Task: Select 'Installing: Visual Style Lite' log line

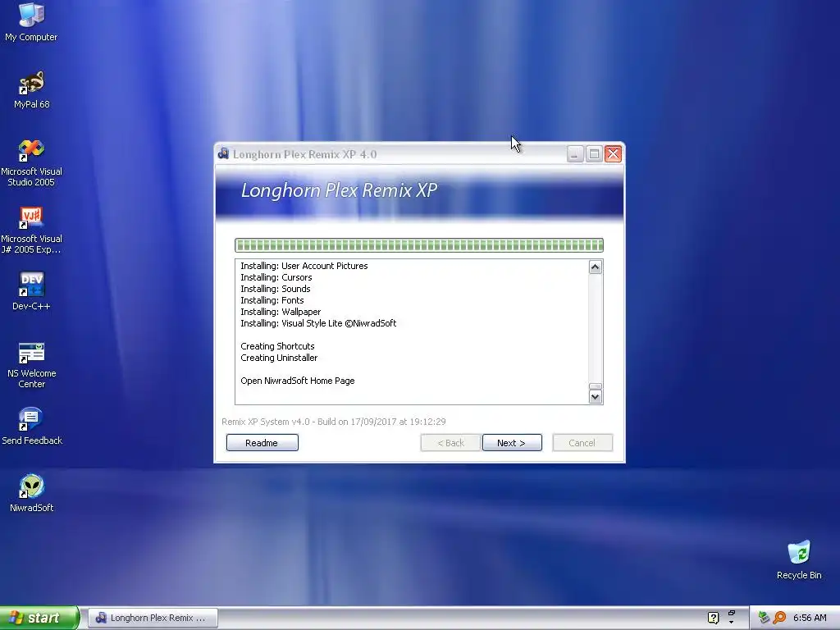Action: pyautogui.click(x=318, y=323)
